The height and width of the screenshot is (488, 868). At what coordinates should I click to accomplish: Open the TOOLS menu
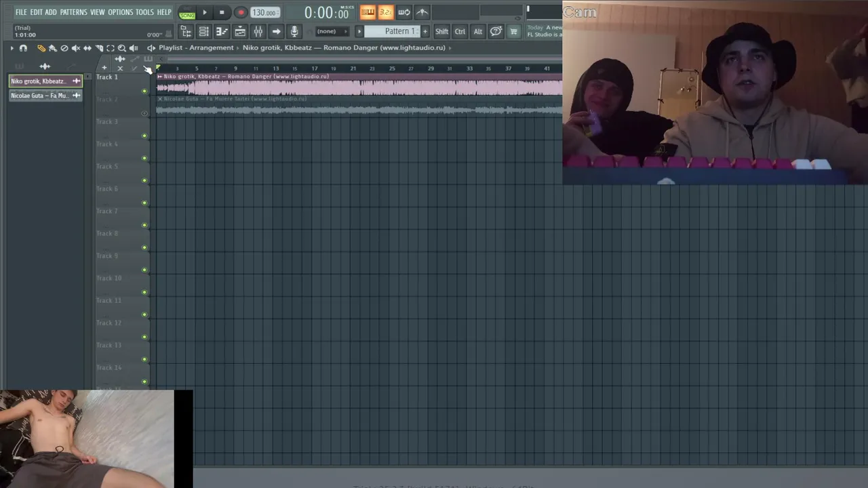(x=144, y=12)
